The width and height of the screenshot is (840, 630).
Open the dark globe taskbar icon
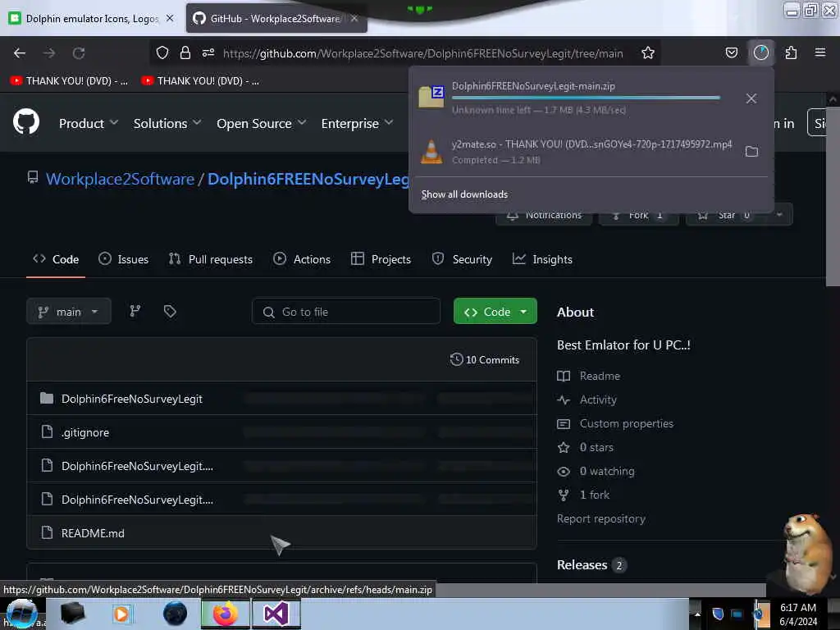[176, 614]
